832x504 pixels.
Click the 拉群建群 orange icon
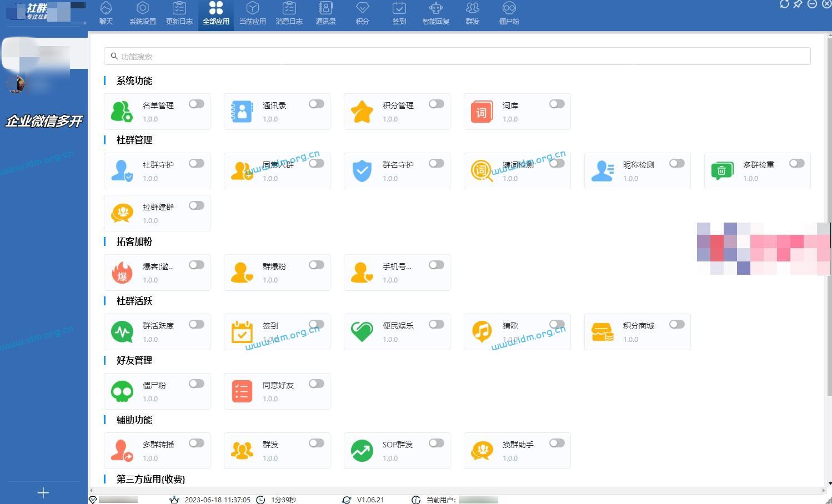coord(122,213)
